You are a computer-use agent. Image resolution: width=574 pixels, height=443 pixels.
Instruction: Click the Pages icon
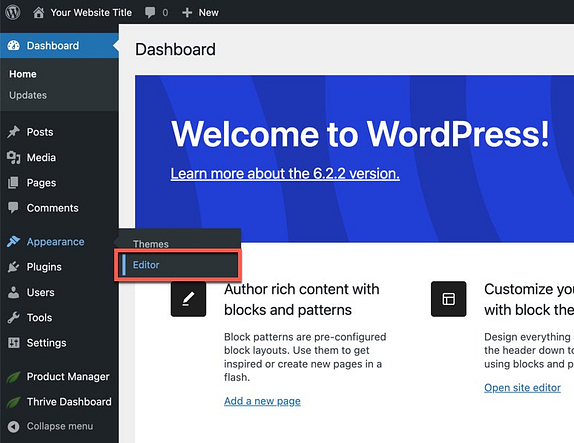(x=13, y=183)
